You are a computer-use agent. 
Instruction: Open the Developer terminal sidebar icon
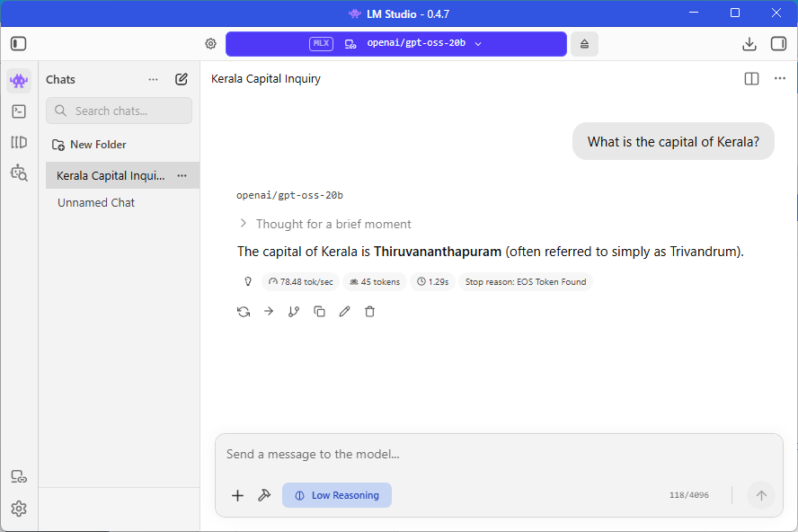(x=19, y=111)
